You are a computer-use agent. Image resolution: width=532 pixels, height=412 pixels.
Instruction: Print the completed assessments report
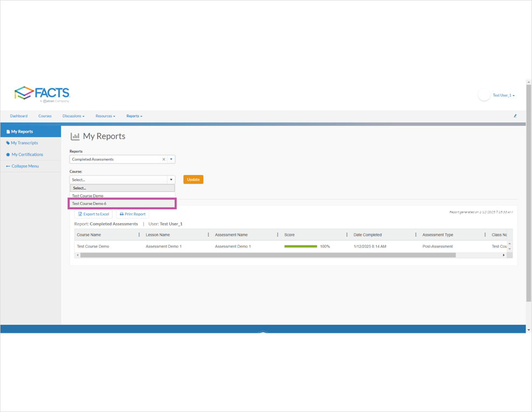click(x=132, y=214)
